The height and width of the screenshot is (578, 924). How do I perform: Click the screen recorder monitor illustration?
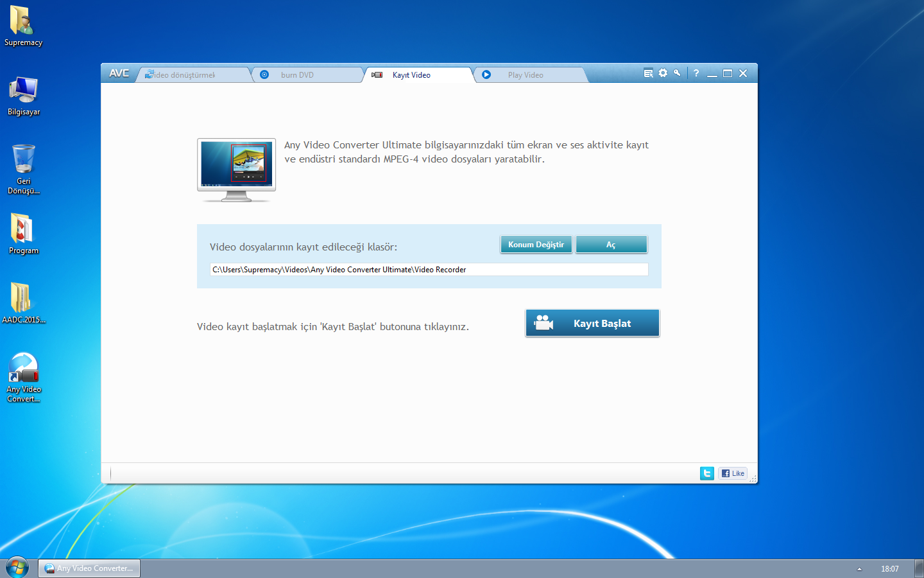[x=237, y=170]
